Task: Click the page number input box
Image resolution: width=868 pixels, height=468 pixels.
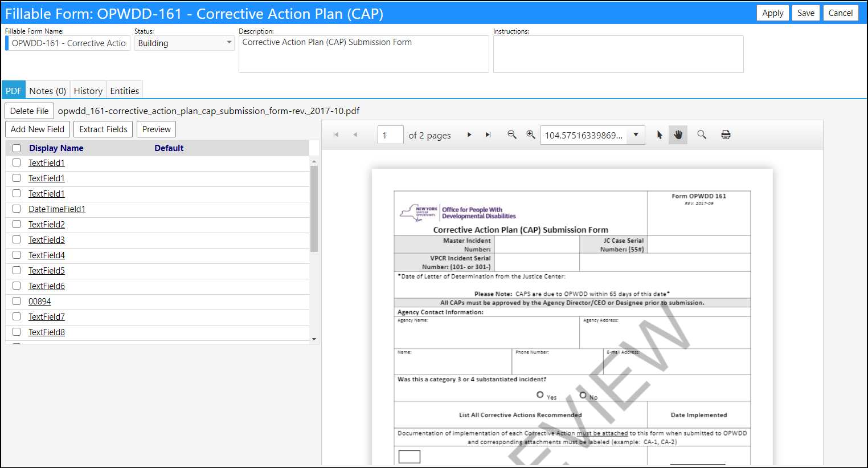Action: click(391, 135)
